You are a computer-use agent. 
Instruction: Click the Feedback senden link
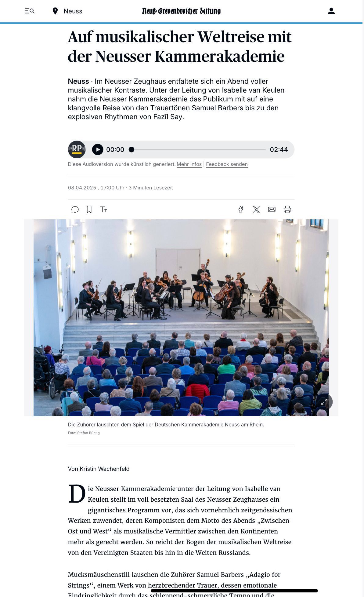pyautogui.click(x=227, y=164)
